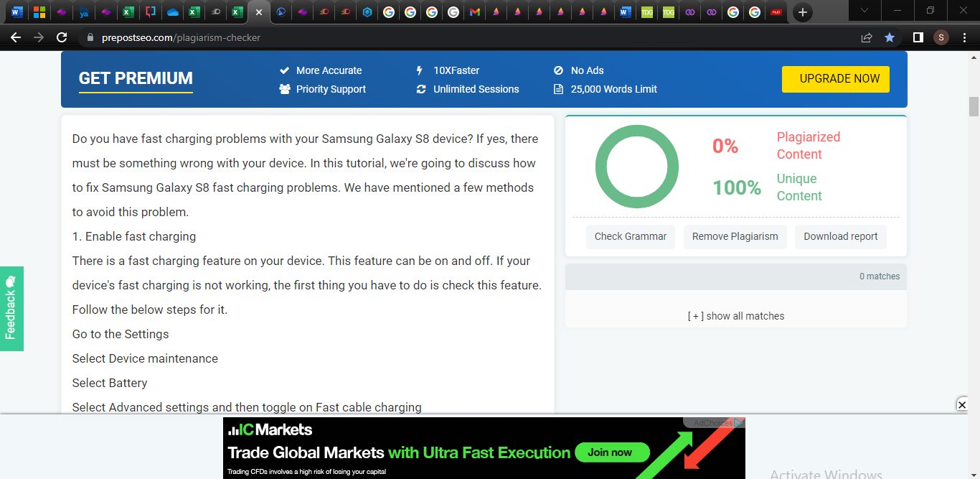Open the green Feedback side tab
This screenshot has height=479, width=980.
coord(11,309)
